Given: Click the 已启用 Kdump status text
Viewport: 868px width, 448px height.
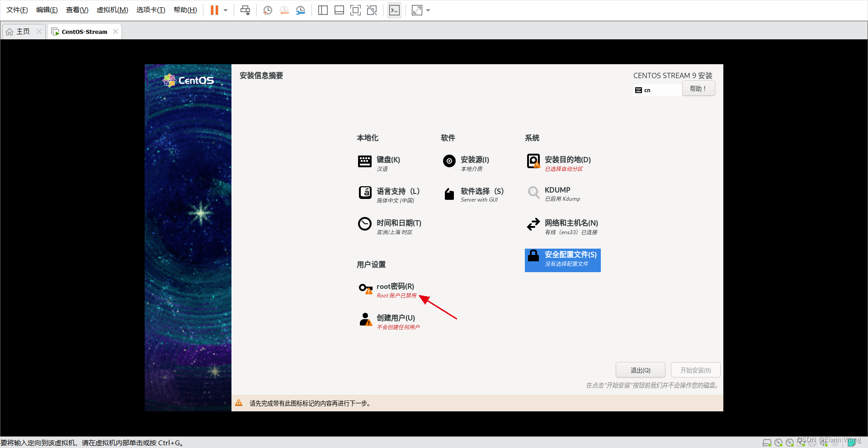Looking at the screenshot, I should (x=562, y=199).
